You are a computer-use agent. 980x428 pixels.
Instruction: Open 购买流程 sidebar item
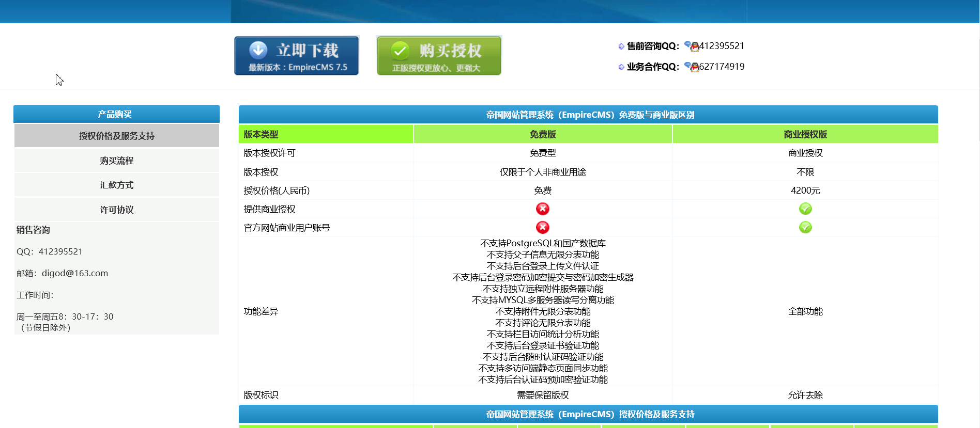117,161
